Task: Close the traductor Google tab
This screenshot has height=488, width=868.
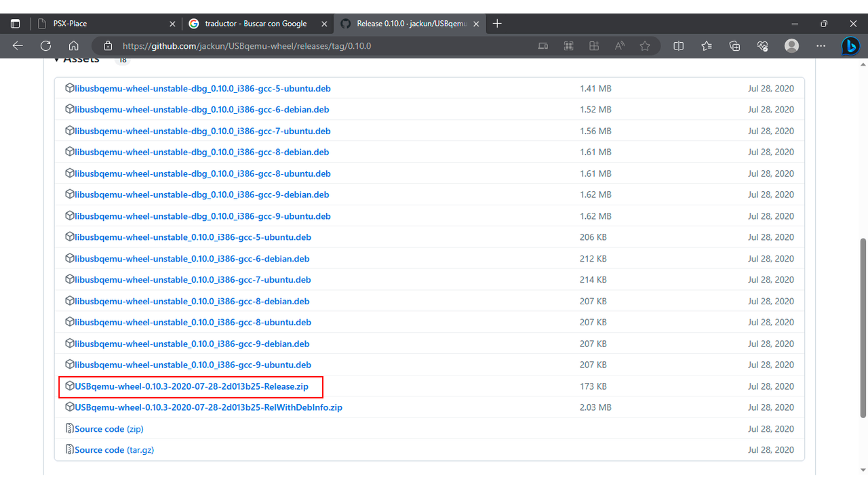Action: click(324, 24)
